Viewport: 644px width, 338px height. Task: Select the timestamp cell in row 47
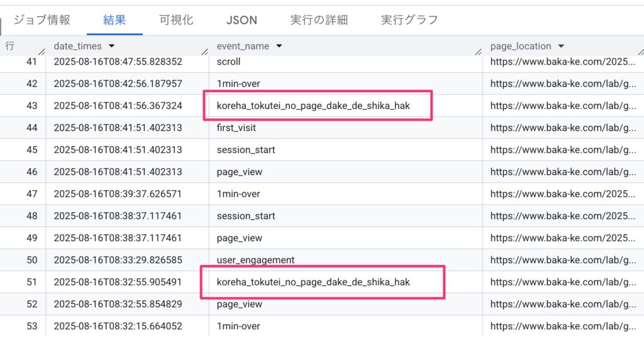click(x=118, y=194)
